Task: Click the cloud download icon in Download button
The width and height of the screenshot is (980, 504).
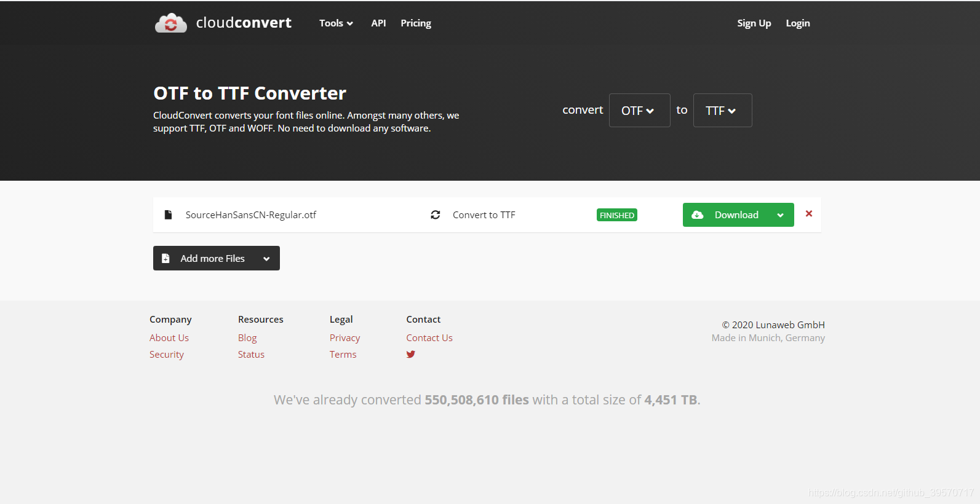Action: (698, 215)
